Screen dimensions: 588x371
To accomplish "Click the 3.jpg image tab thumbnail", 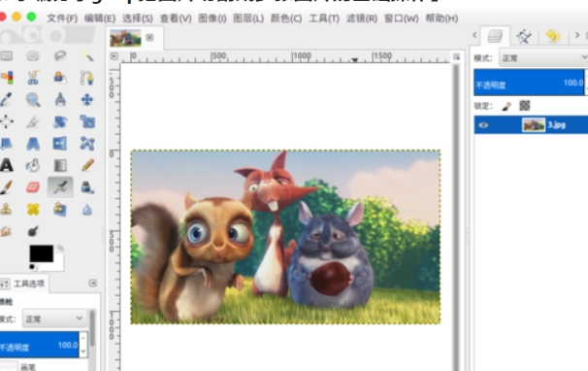I will [125, 38].
